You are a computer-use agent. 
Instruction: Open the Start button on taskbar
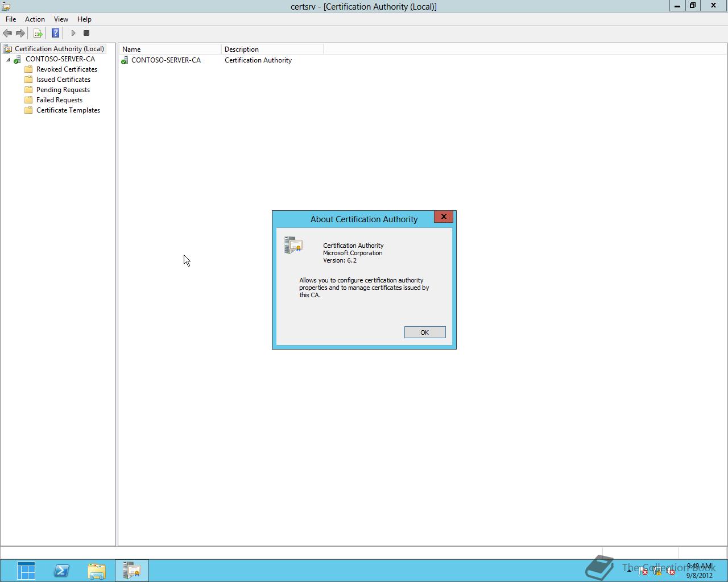coord(26,571)
